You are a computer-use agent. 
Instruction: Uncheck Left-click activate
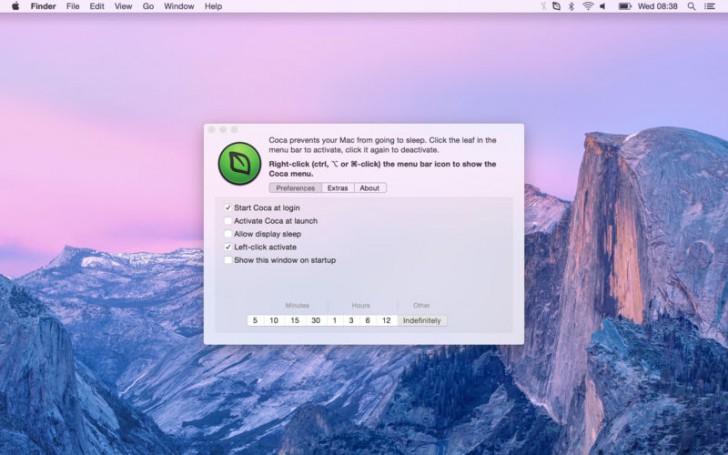click(228, 247)
